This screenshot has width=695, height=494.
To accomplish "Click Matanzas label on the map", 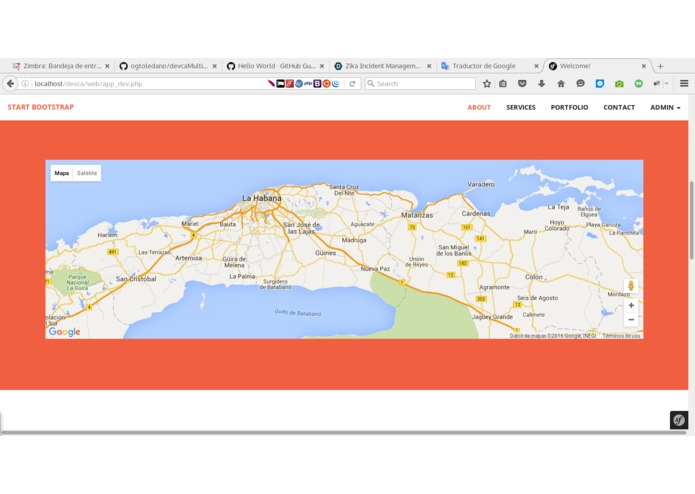I will 417,215.
